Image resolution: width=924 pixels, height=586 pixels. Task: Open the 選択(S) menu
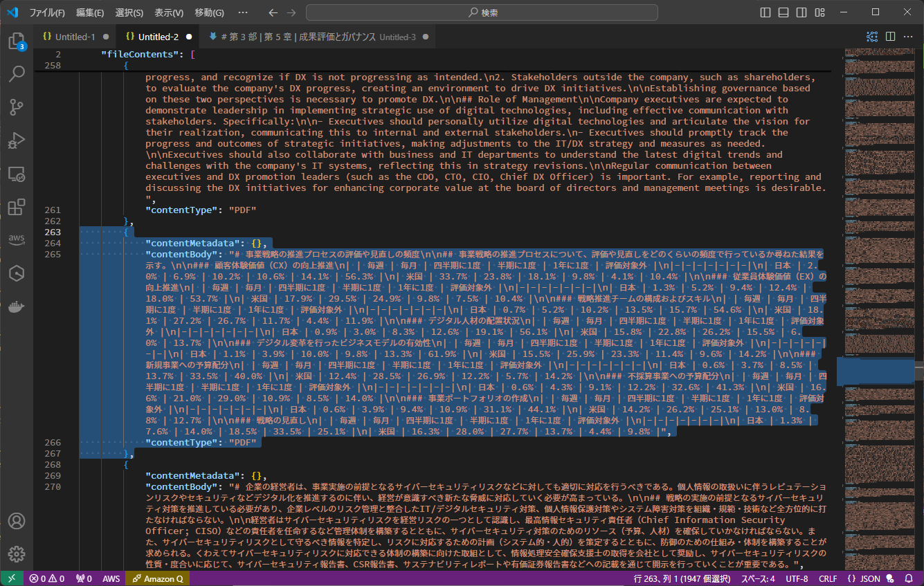point(129,12)
